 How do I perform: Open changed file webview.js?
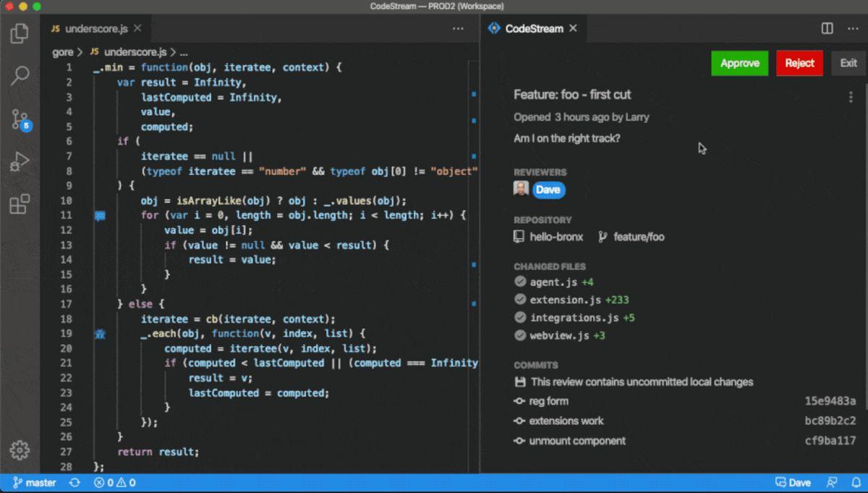coord(560,335)
